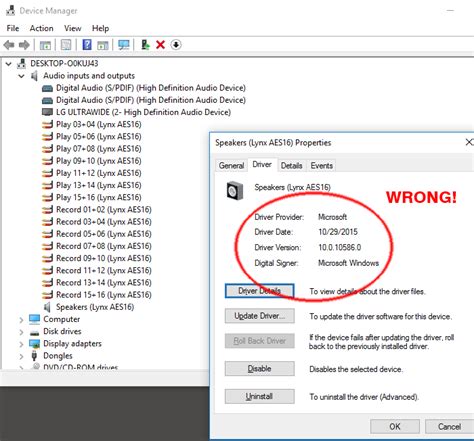Click the Back arrow toolbar icon

pyautogui.click(x=9, y=45)
